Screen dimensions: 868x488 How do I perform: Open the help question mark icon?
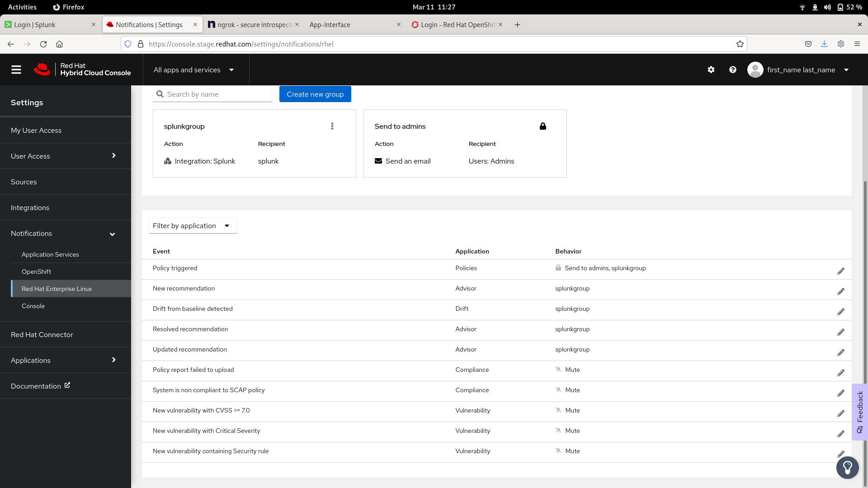pos(733,70)
